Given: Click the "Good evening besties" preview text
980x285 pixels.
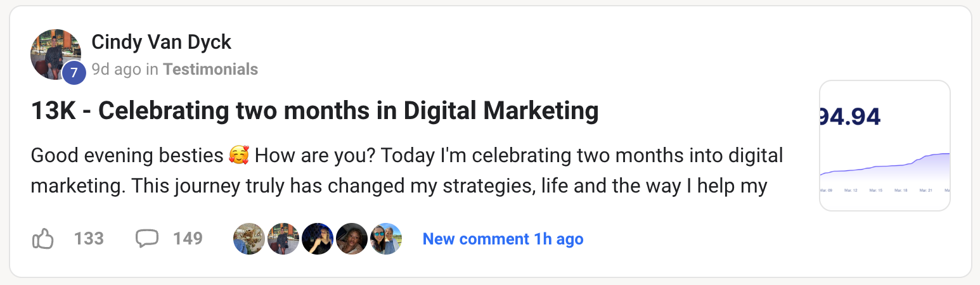Looking at the screenshot, I should [126, 156].
